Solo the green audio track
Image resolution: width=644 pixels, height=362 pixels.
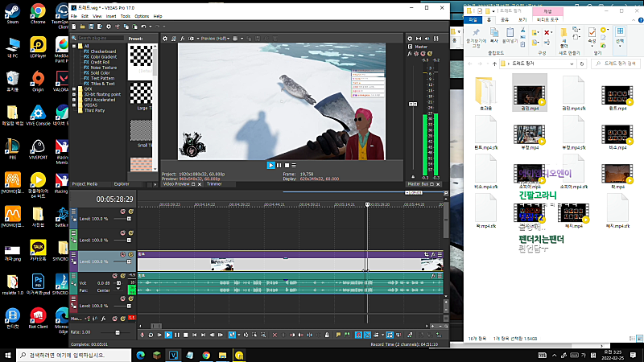pyautogui.click(x=123, y=276)
